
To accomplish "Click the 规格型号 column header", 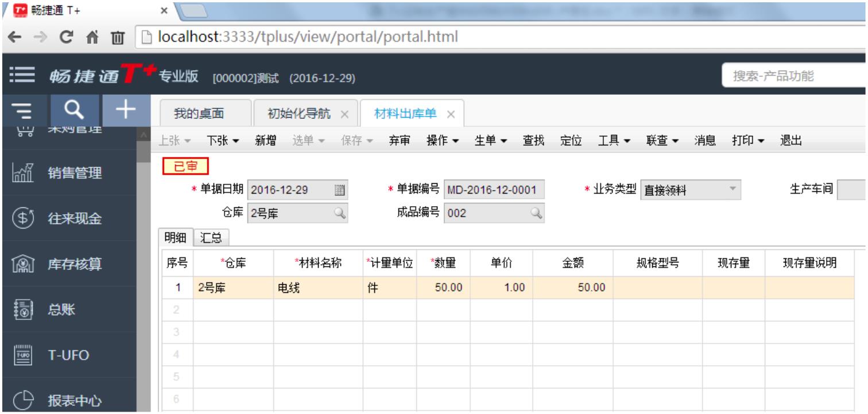I will tap(657, 263).
